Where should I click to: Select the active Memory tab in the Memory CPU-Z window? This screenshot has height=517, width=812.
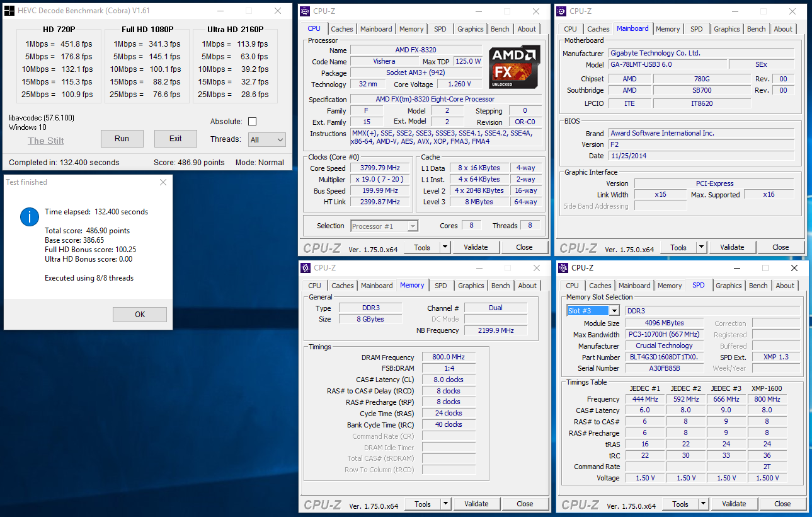(x=412, y=285)
